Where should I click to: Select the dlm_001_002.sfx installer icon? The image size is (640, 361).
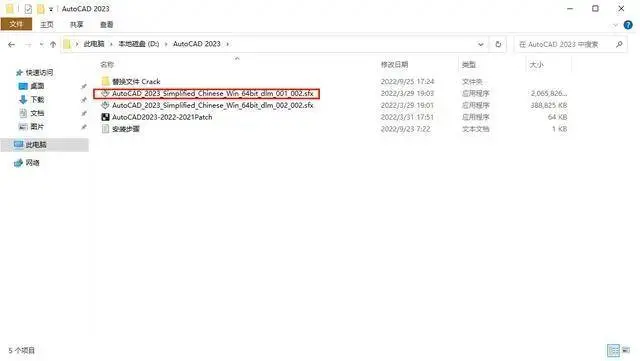click(105, 93)
